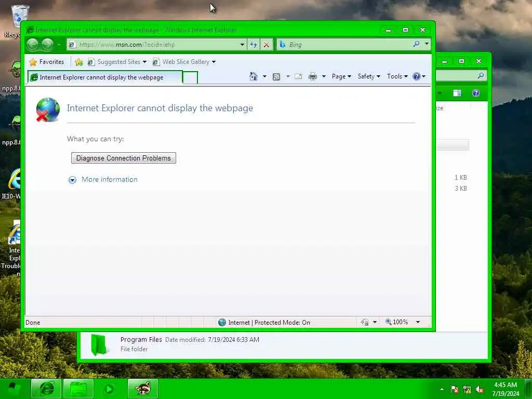The image size is (532, 399).
Task: Click the search magnifier icon in IE
Action: tap(416, 44)
